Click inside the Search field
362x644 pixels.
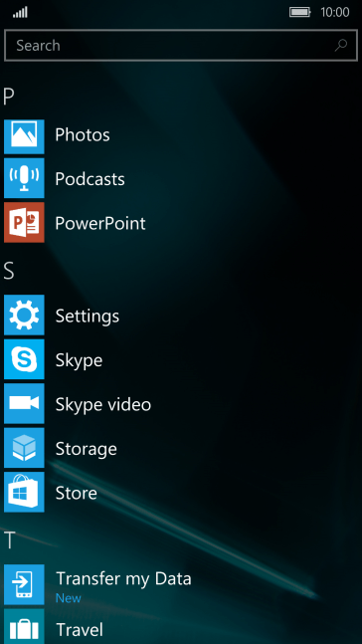(x=181, y=45)
